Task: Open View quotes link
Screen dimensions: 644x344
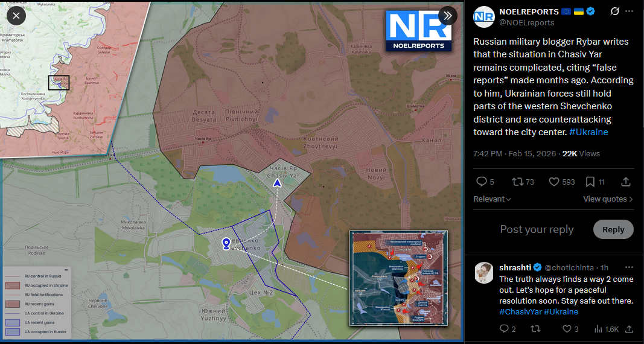Action: tap(608, 199)
